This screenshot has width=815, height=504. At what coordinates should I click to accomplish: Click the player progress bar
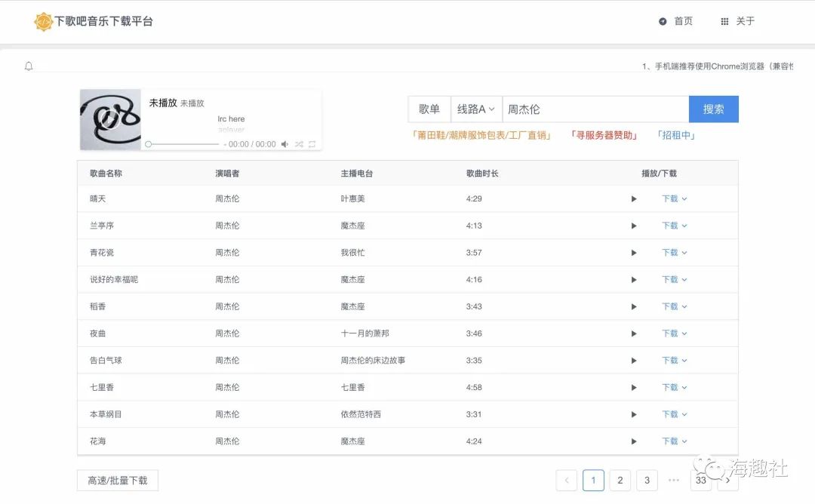[x=183, y=144]
